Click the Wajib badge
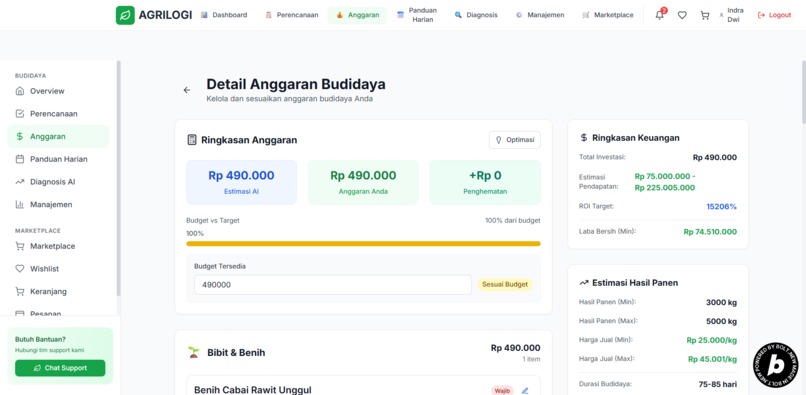Screen dimensions: 806x395 click(x=502, y=390)
